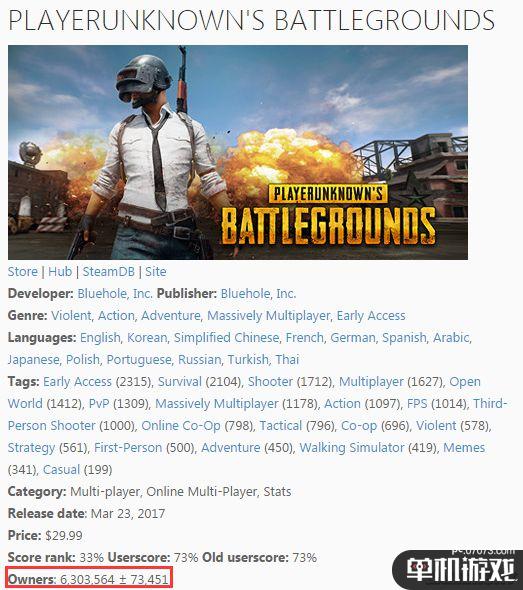Select the Massively Multiplayer genre link
This screenshot has width=523, height=590.
point(269,316)
